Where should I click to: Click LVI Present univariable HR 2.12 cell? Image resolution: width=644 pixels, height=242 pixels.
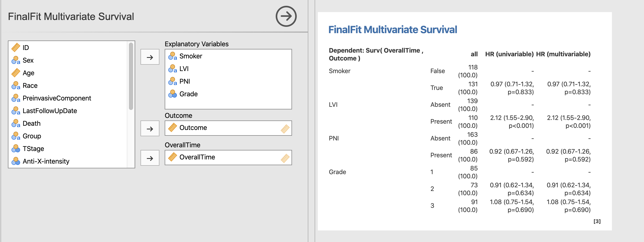coord(512,122)
